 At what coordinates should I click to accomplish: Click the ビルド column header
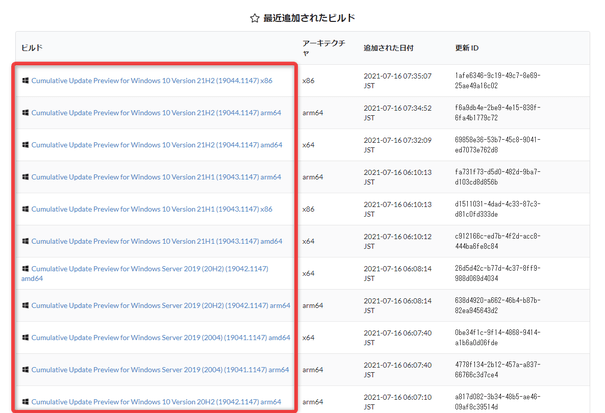click(32, 48)
